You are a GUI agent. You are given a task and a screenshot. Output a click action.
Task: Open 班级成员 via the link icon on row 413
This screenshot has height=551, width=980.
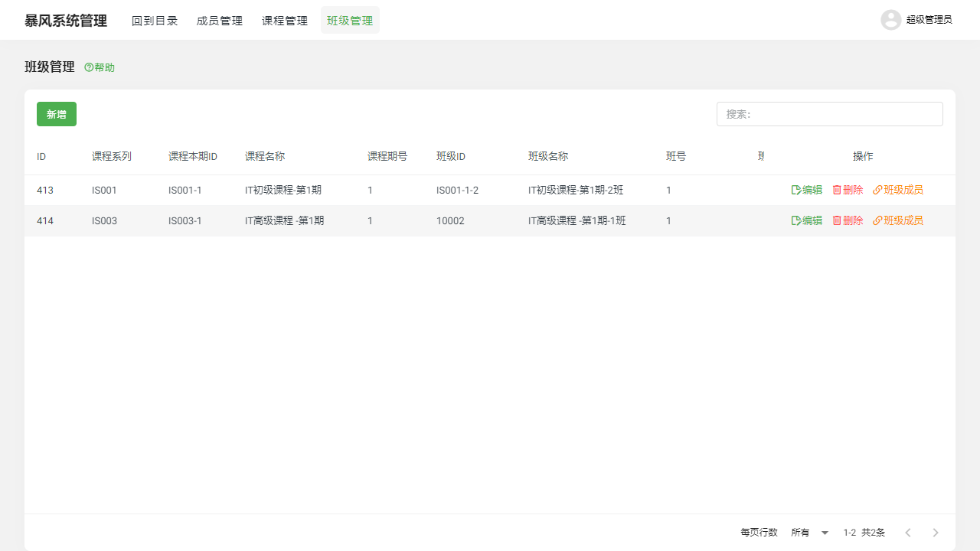[x=878, y=189]
